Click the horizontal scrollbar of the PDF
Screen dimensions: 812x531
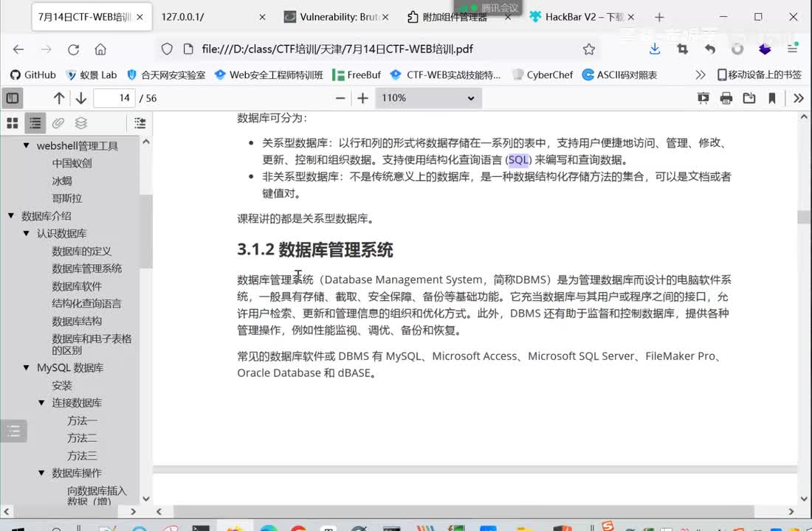pyautogui.click(x=464, y=511)
